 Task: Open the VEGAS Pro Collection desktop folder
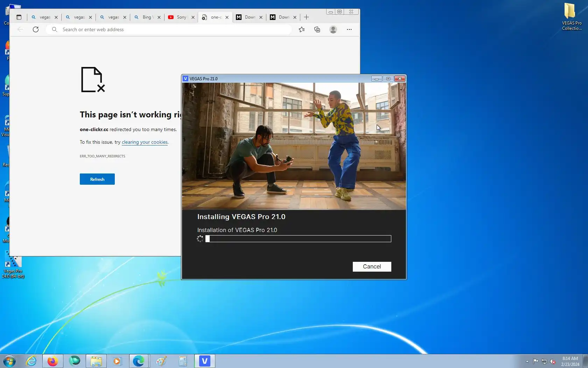click(x=572, y=16)
